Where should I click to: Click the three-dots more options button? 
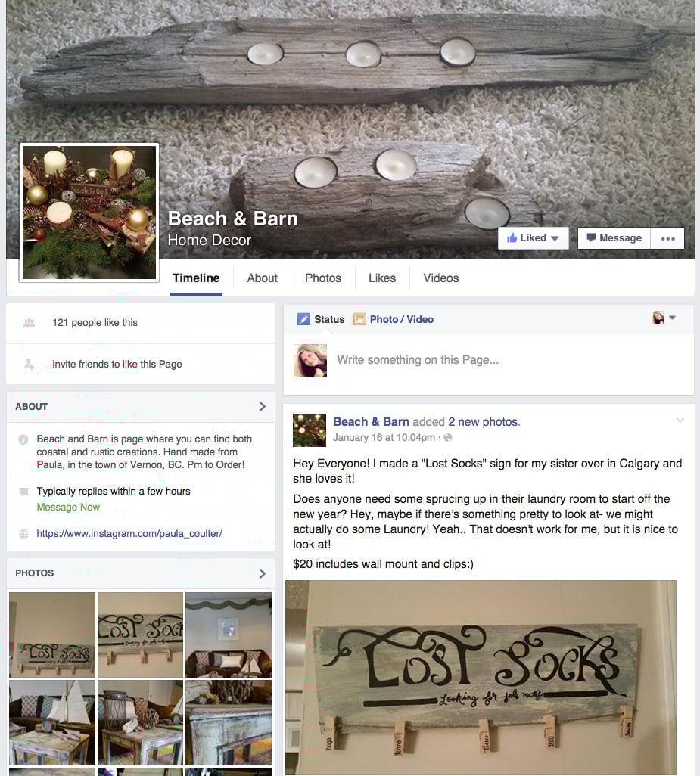pos(667,238)
